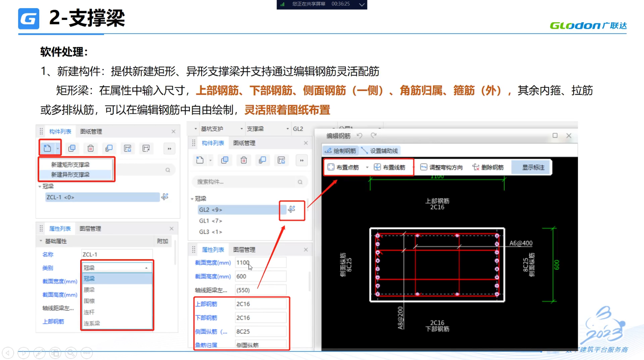The width and height of the screenshot is (644, 360).
Task: Click the new component icon in the left panel
Action: click(x=47, y=148)
